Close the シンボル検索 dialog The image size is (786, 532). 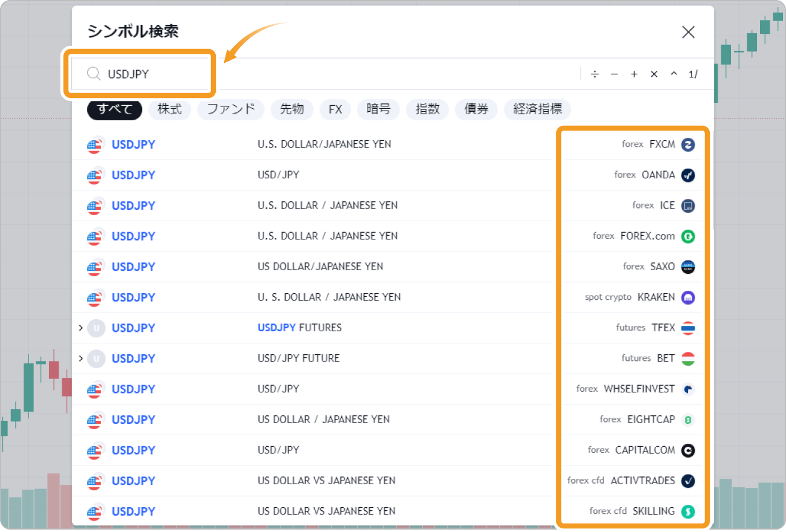pyautogui.click(x=688, y=33)
